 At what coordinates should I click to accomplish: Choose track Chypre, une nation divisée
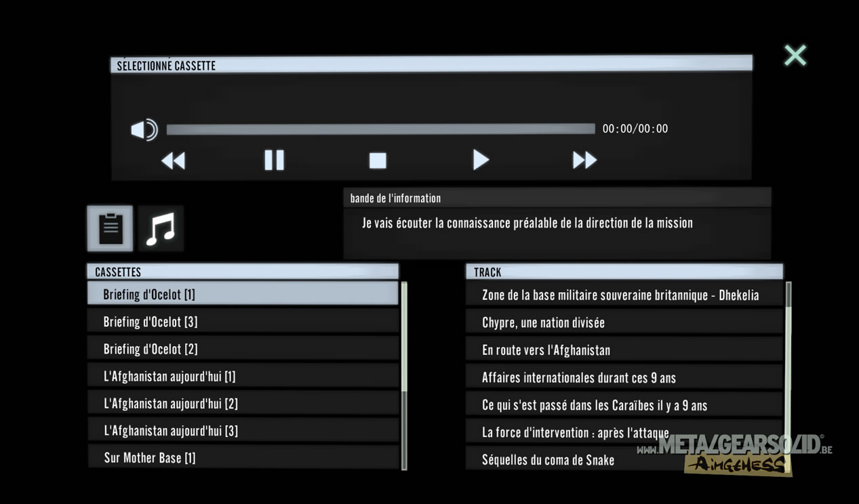(624, 322)
